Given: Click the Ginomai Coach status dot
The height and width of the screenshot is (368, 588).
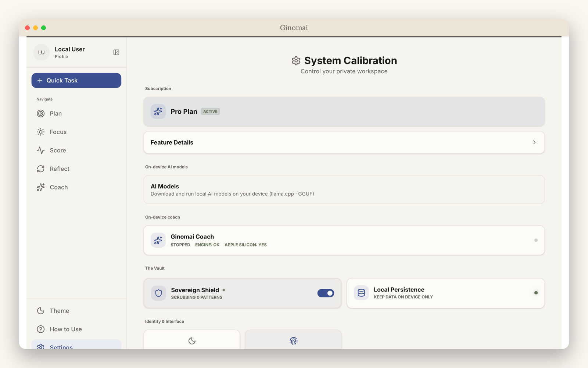Looking at the screenshot, I should [536, 240].
